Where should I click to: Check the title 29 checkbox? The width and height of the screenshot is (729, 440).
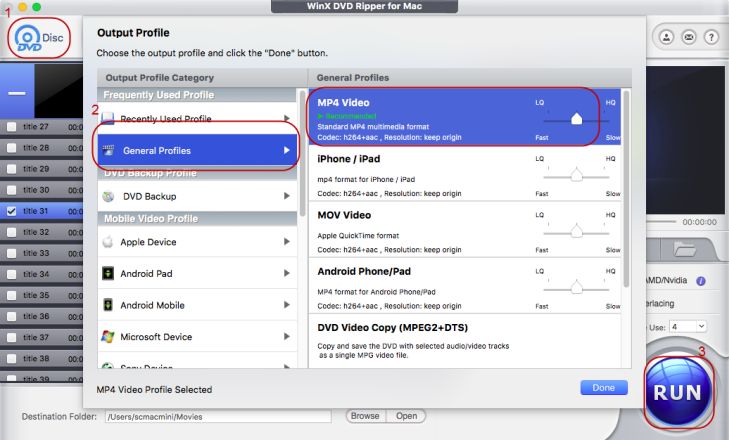(12, 169)
